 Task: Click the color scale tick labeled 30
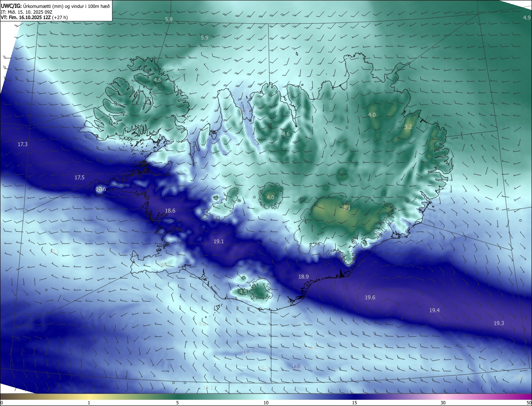(x=443, y=403)
